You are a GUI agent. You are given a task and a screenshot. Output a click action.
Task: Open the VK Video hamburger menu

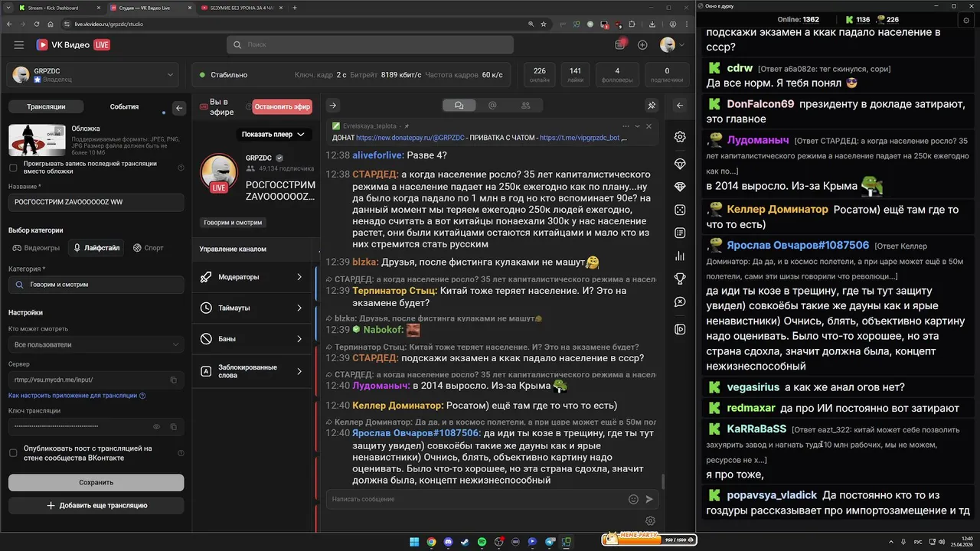pos(18,45)
